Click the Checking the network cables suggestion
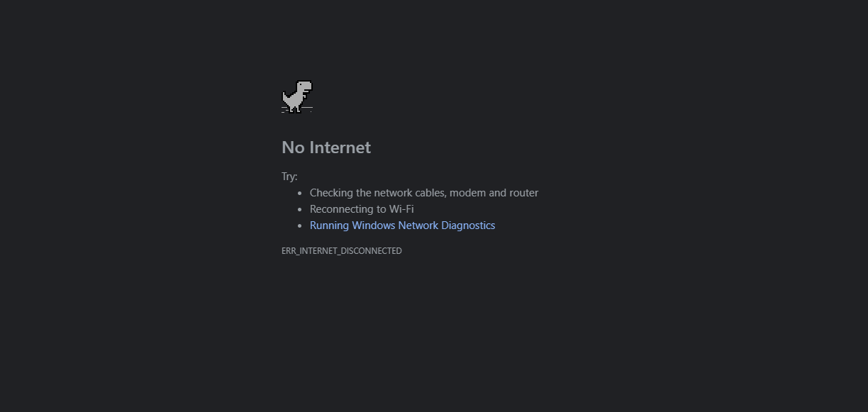 (x=424, y=193)
